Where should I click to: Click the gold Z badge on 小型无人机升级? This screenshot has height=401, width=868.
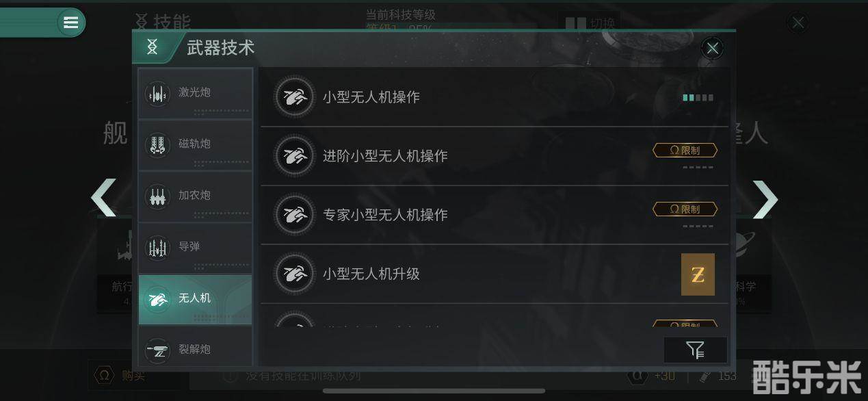pos(698,274)
